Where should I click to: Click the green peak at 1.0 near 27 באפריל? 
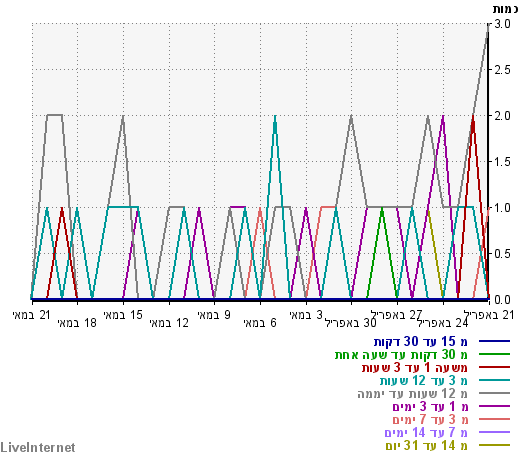click(382, 209)
